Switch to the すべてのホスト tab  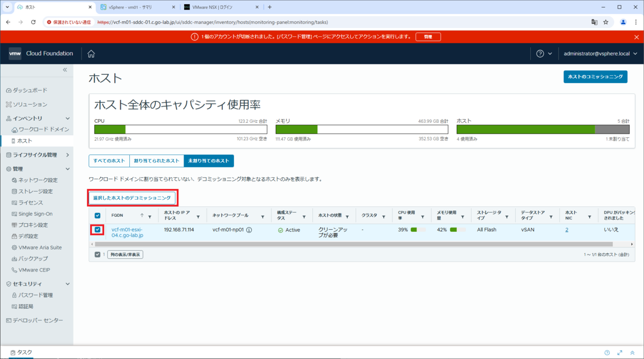109,161
